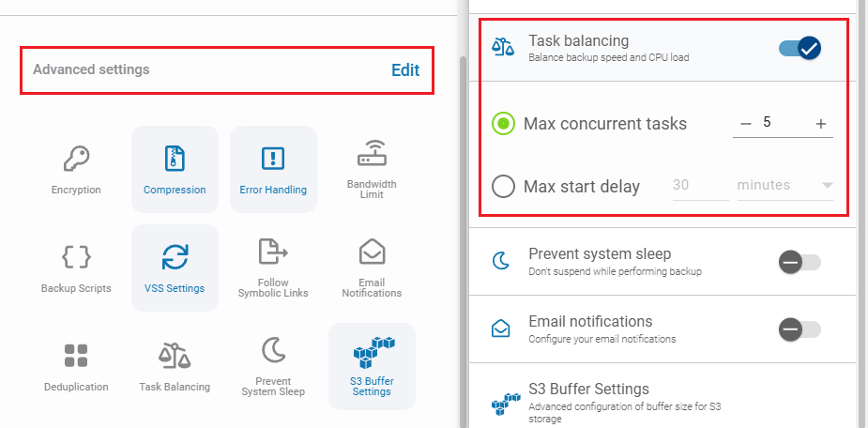Open Error Handling tile icon
This screenshot has width=868, height=428.
273,159
